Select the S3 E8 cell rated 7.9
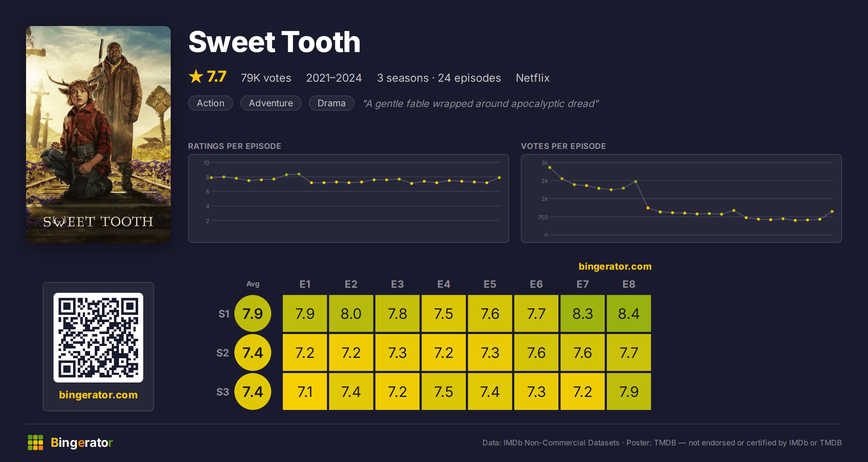Image resolution: width=868 pixels, height=462 pixels. [629, 392]
